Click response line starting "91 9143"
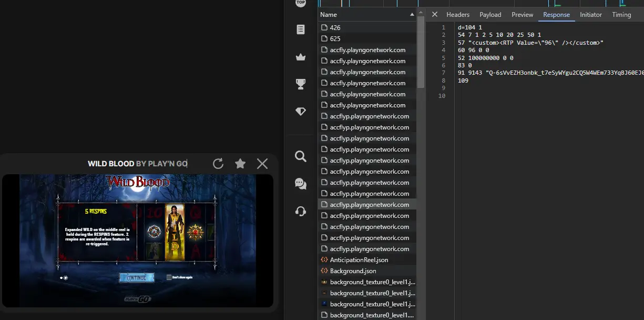Viewport: 644px width, 320px height. click(550, 73)
